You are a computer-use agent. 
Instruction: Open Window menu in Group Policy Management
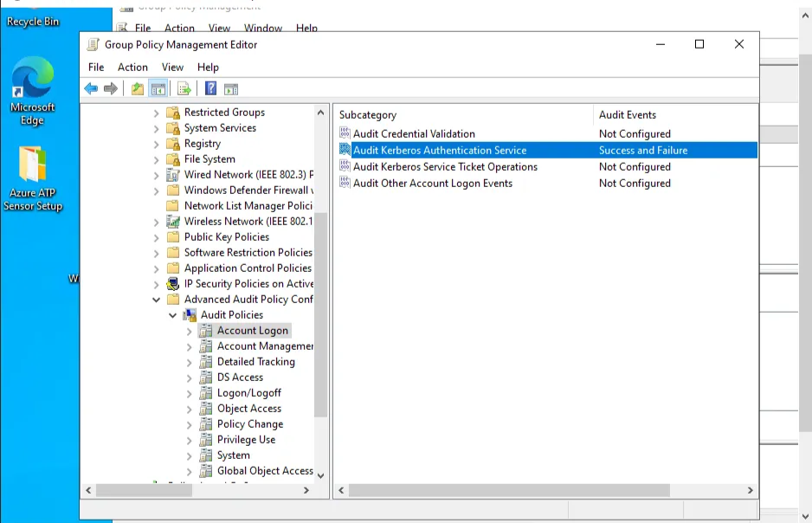[x=263, y=28]
